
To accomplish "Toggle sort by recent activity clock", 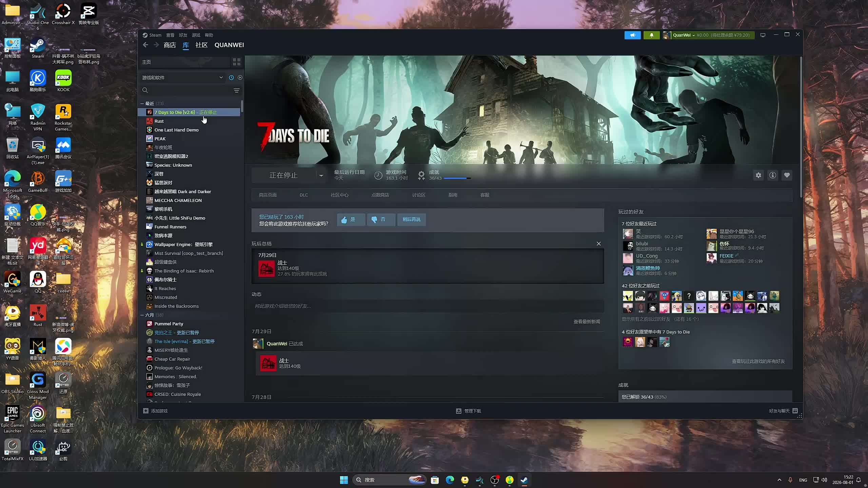I will coord(231,78).
